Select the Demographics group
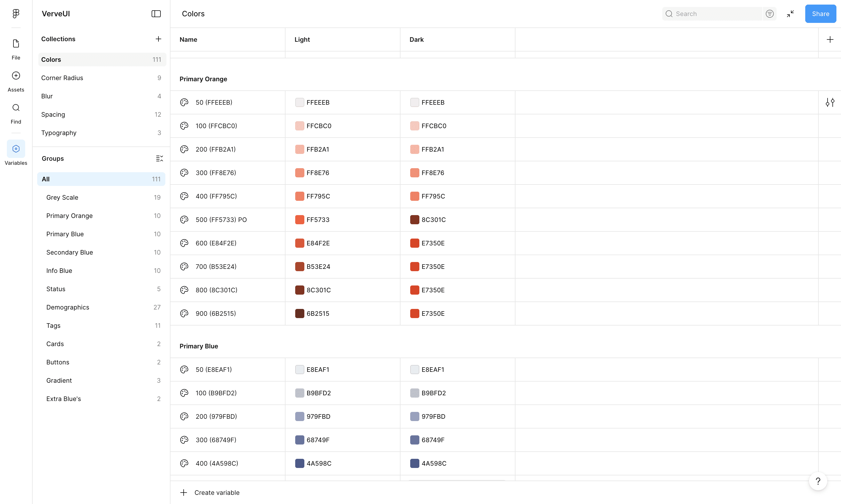The width and height of the screenshot is (841, 504). click(68, 307)
